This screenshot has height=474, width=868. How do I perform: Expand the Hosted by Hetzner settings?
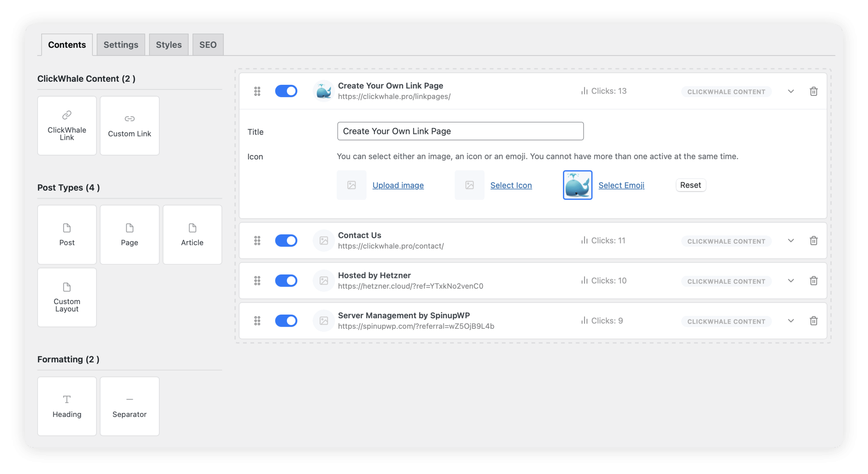coord(791,281)
